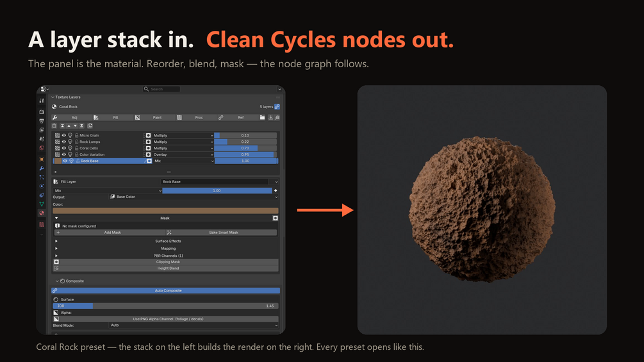Toggle lock on Rock Lumps layer
Viewport: 644px width, 362px height.
[x=77, y=142]
